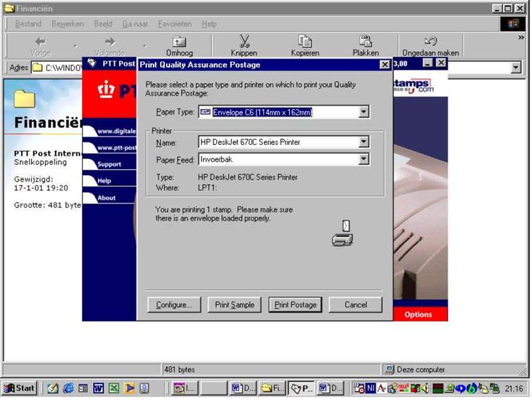Switch to the P... PTT Post taskbar button
The image size is (532, 398).
click(x=303, y=388)
